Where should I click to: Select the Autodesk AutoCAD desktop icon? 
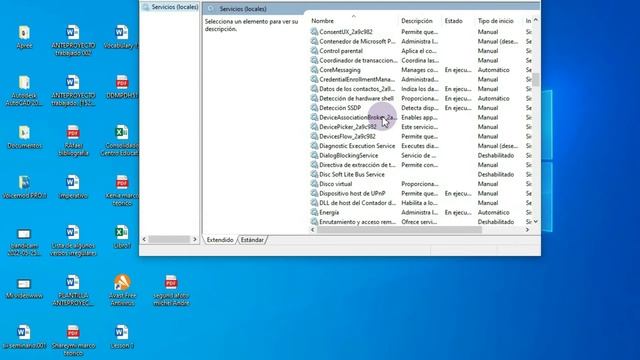[24, 82]
